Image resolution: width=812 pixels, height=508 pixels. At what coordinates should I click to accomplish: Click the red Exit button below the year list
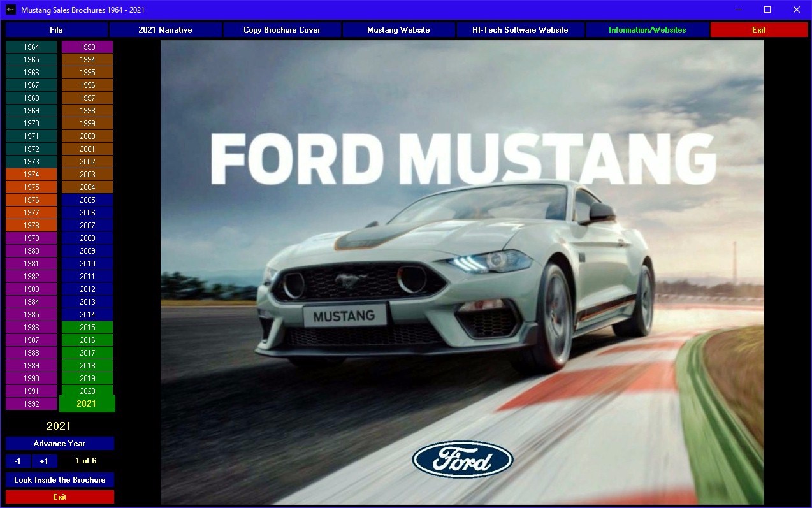(60, 497)
